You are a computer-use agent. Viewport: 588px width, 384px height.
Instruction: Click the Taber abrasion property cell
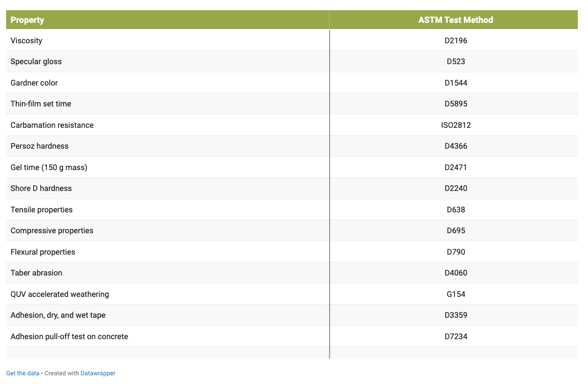pos(37,273)
